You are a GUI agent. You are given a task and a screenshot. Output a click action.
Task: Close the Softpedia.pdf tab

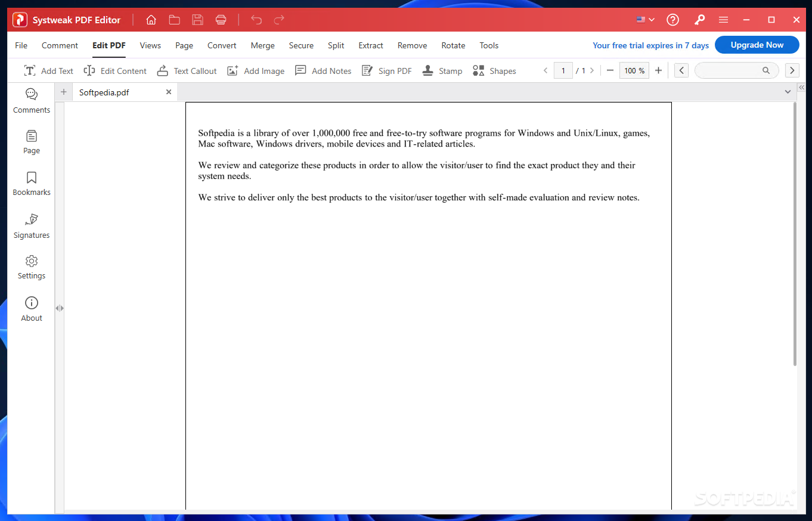(x=169, y=92)
